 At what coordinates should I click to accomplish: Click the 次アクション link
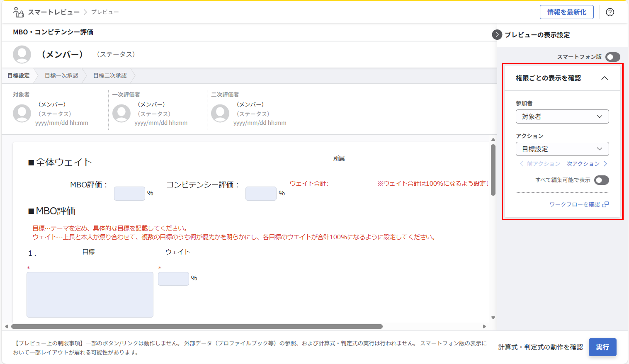(x=586, y=164)
